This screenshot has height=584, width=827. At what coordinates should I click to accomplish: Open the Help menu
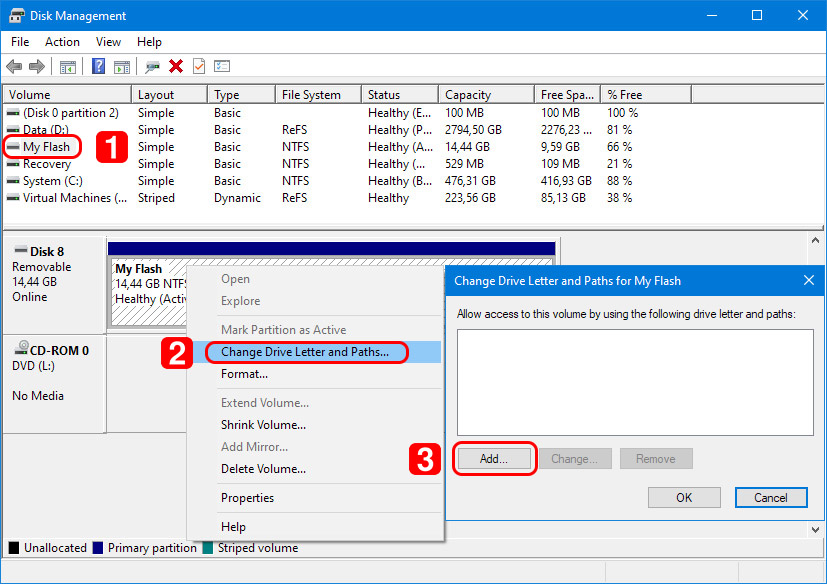click(x=149, y=42)
